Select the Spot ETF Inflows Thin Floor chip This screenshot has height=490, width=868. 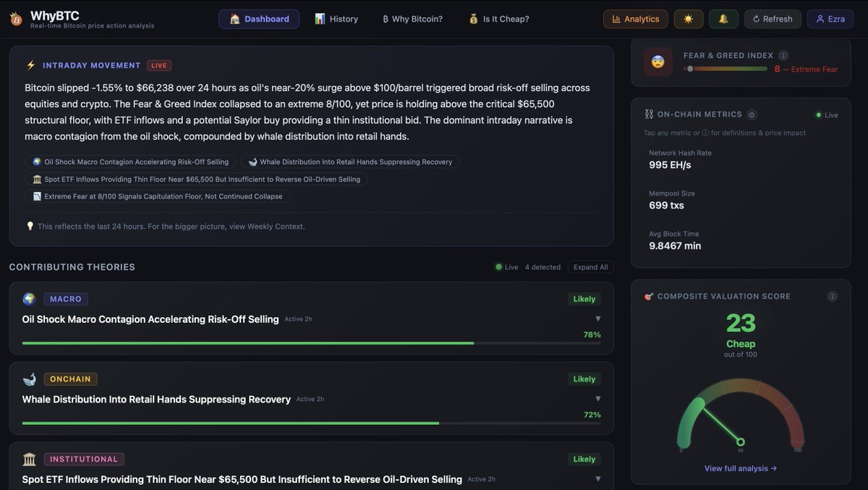pyautogui.click(x=196, y=179)
